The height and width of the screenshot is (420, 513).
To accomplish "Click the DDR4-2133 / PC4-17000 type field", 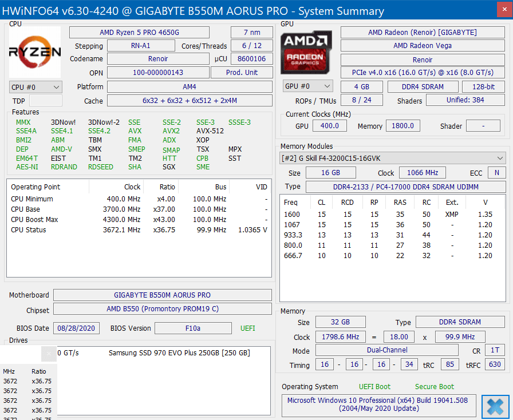I will tap(406, 187).
